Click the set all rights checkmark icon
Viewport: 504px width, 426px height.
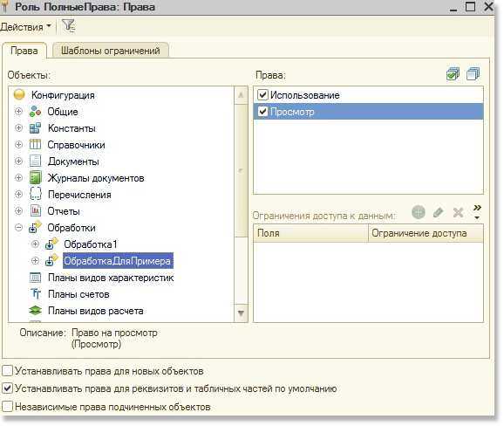(453, 74)
